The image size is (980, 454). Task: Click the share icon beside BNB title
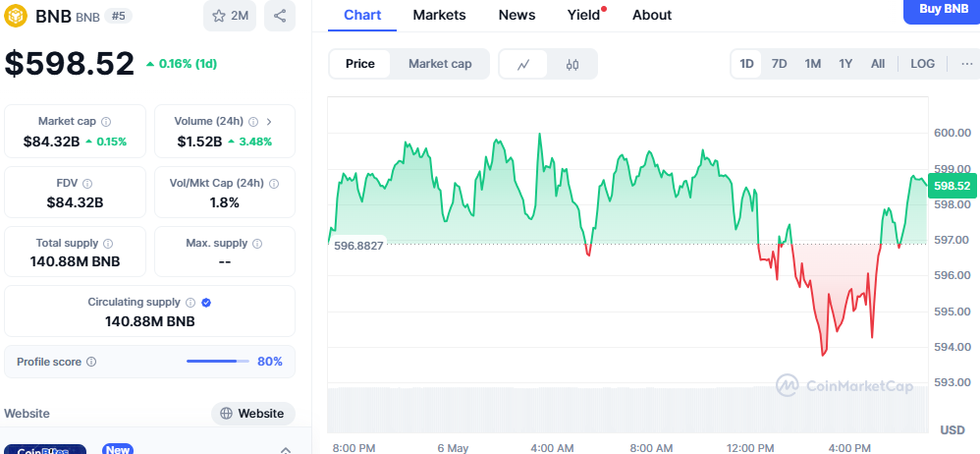(280, 16)
